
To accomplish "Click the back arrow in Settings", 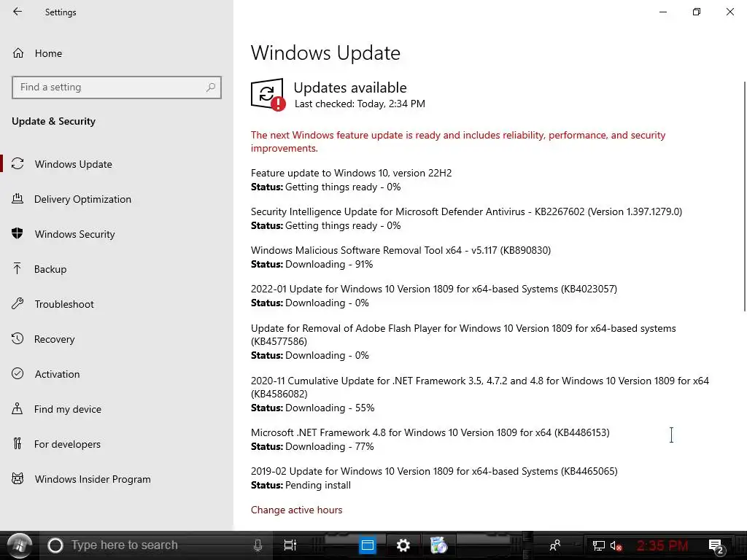I will point(18,12).
